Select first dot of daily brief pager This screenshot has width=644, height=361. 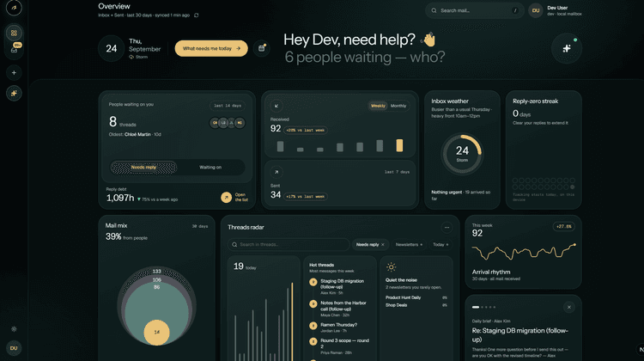(476, 307)
